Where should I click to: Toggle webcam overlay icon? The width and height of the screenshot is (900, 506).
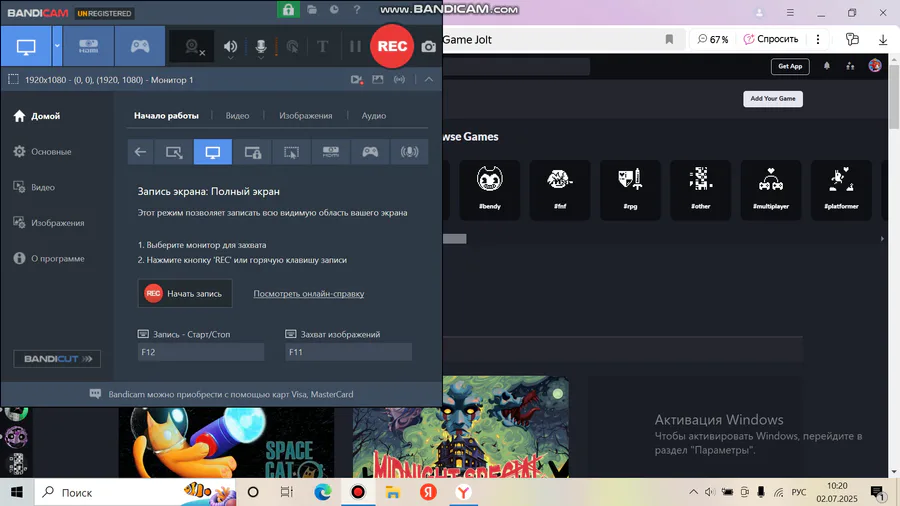(193, 47)
